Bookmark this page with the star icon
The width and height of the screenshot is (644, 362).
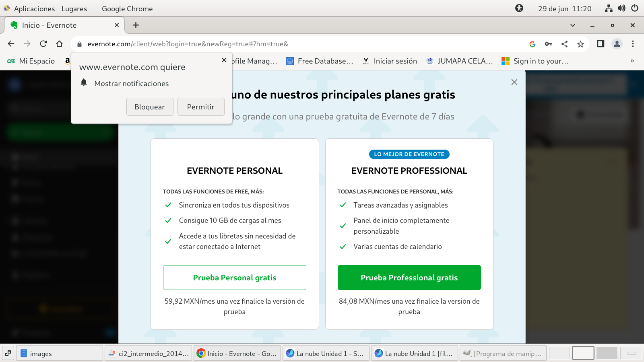pyautogui.click(x=580, y=44)
